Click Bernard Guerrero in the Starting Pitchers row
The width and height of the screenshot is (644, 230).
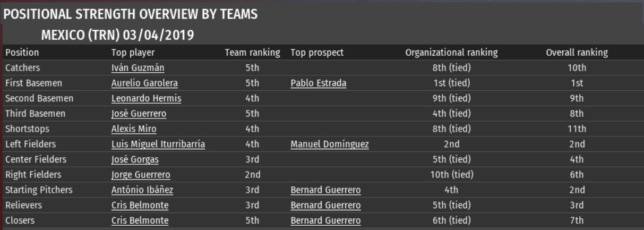click(325, 190)
